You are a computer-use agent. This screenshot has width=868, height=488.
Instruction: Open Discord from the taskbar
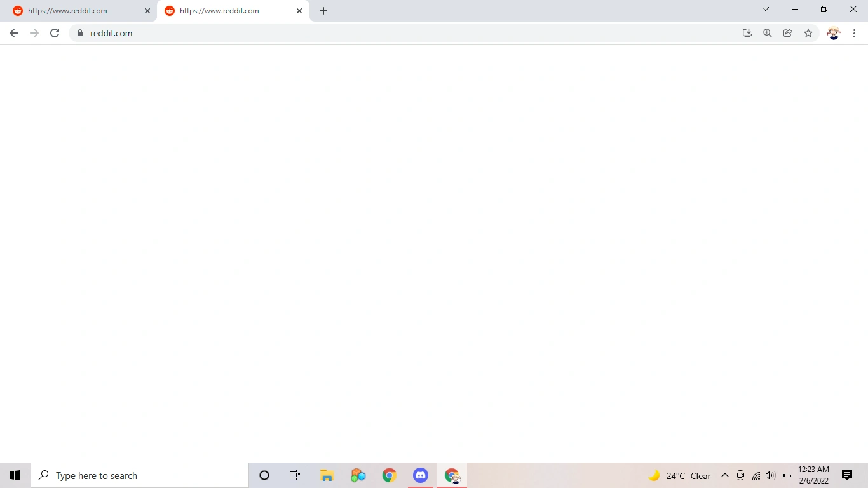(x=421, y=475)
